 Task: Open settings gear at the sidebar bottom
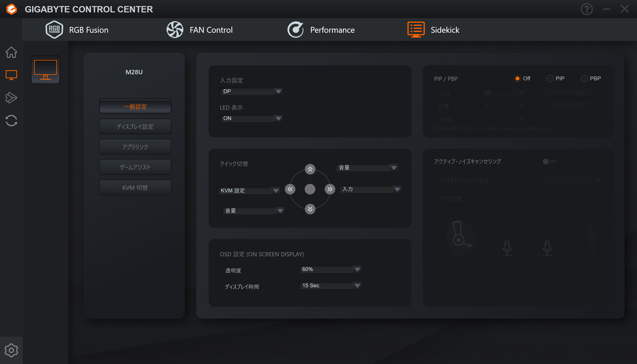11,350
